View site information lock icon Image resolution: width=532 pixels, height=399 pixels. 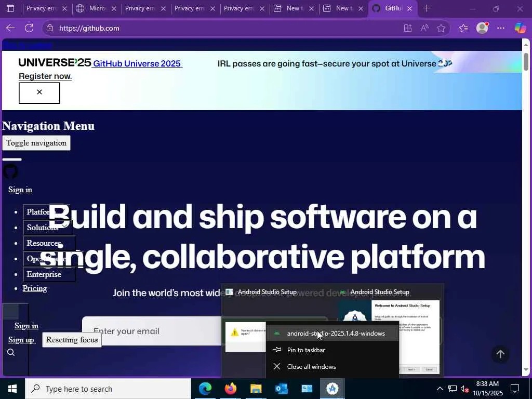tap(50, 28)
